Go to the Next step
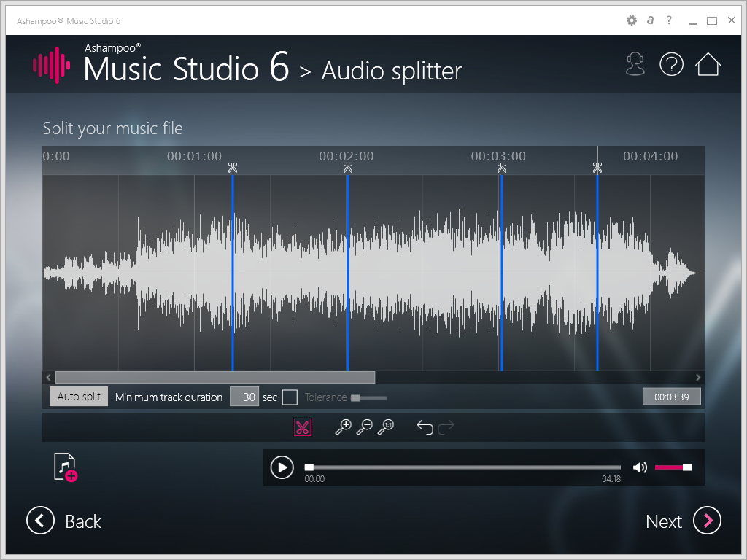 tap(684, 521)
